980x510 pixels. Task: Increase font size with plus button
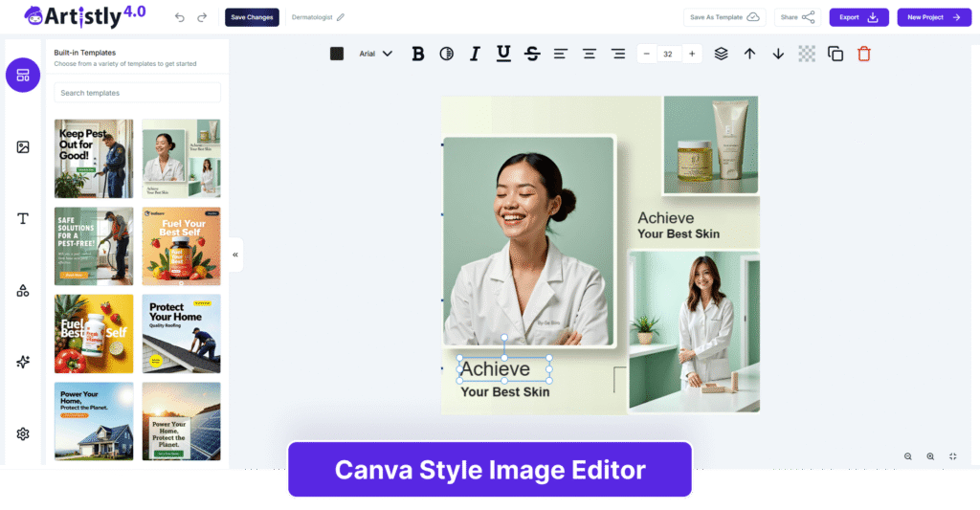click(x=692, y=54)
